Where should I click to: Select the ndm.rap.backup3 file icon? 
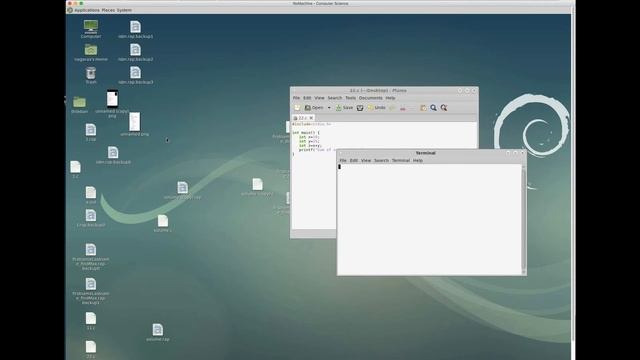[x=135, y=73]
